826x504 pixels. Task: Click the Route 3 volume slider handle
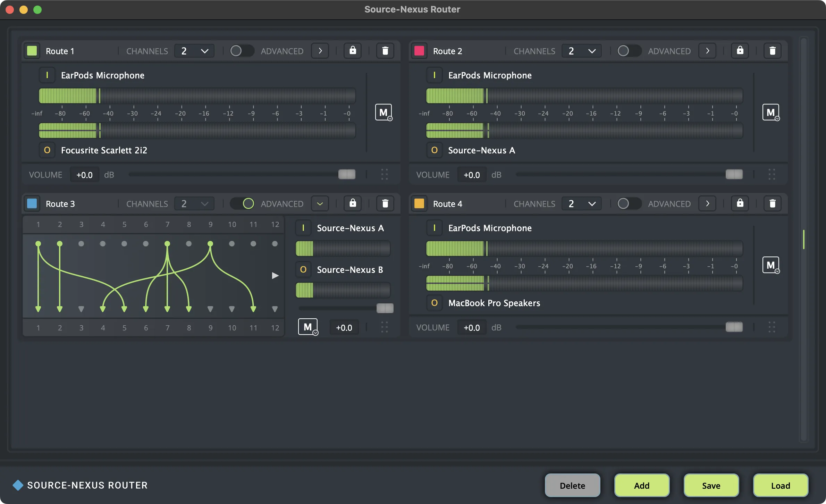coord(385,308)
